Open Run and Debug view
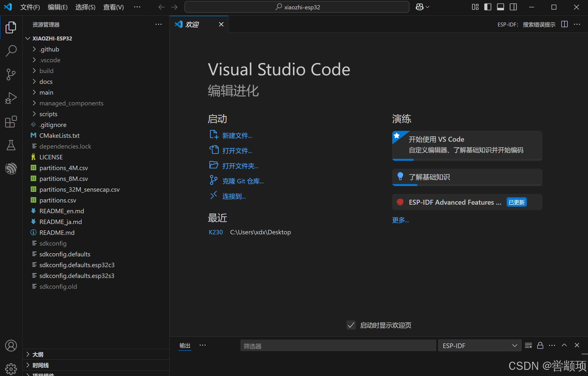588x376 pixels. [x=11, y=98]
